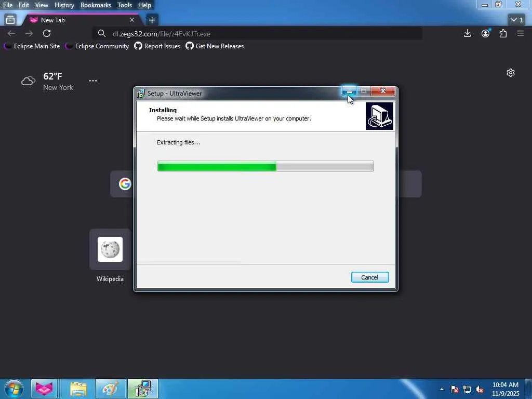
Task: Switch to the Setup installer taskbar icon
Action: pyautogui.click(x=143, y=389)
